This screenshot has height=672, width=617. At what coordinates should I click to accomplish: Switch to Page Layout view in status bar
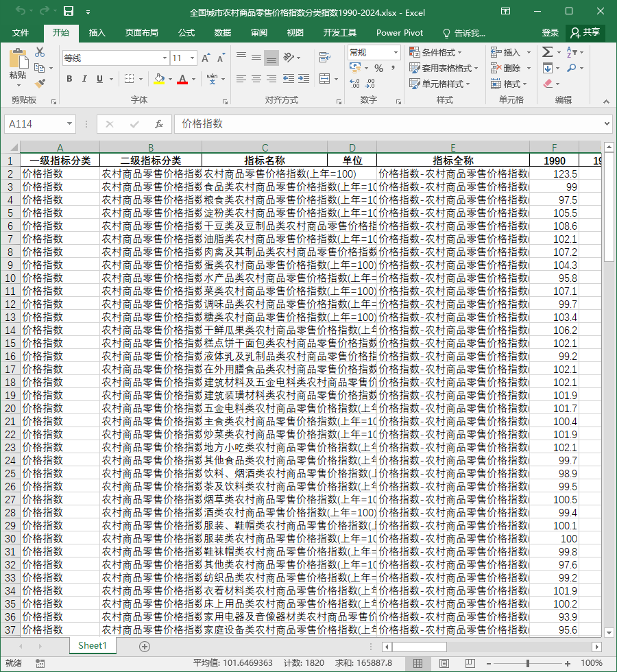tap(444, 664)
